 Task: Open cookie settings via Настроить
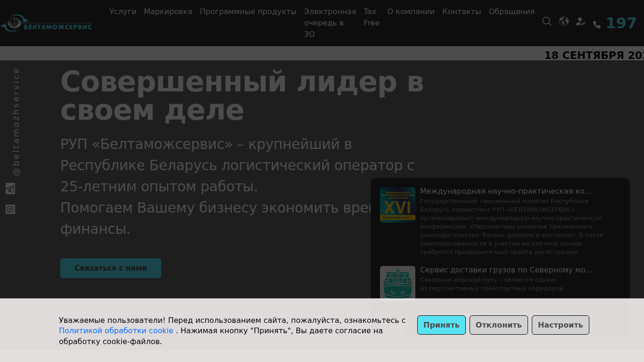tap(561, 325)
